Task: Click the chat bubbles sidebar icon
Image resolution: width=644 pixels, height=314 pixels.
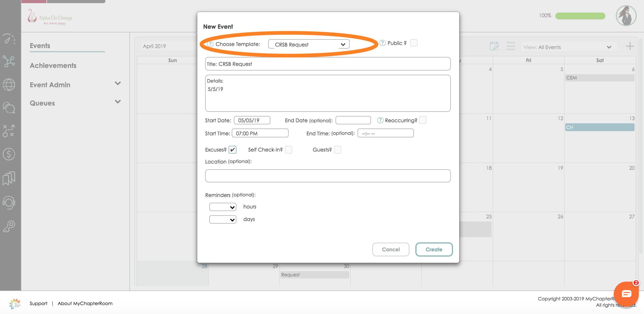Action: tap(9, 108)
